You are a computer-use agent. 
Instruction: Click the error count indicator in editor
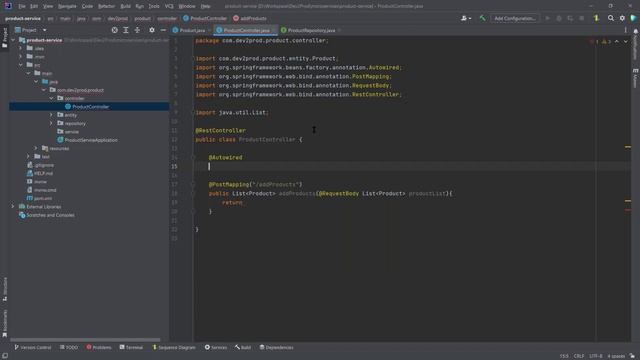pyautogui.click(x=594, y=42)
